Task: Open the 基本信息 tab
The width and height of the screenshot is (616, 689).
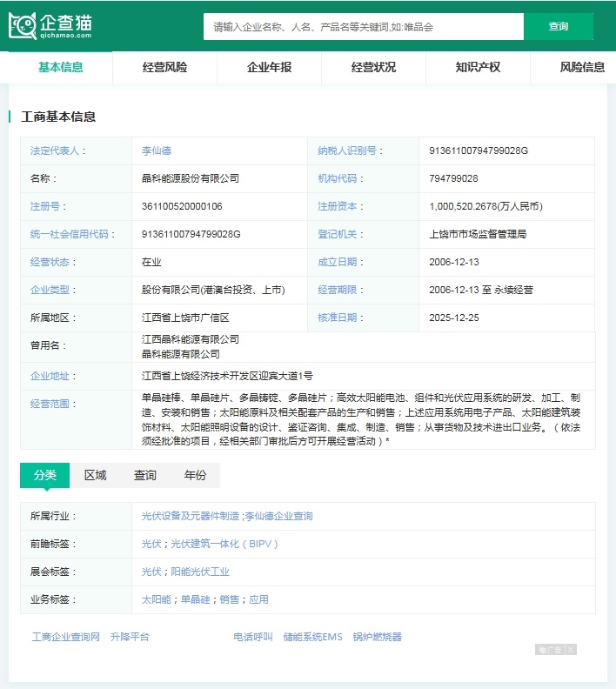Action: pyautogui.click(x=61, y=67)
